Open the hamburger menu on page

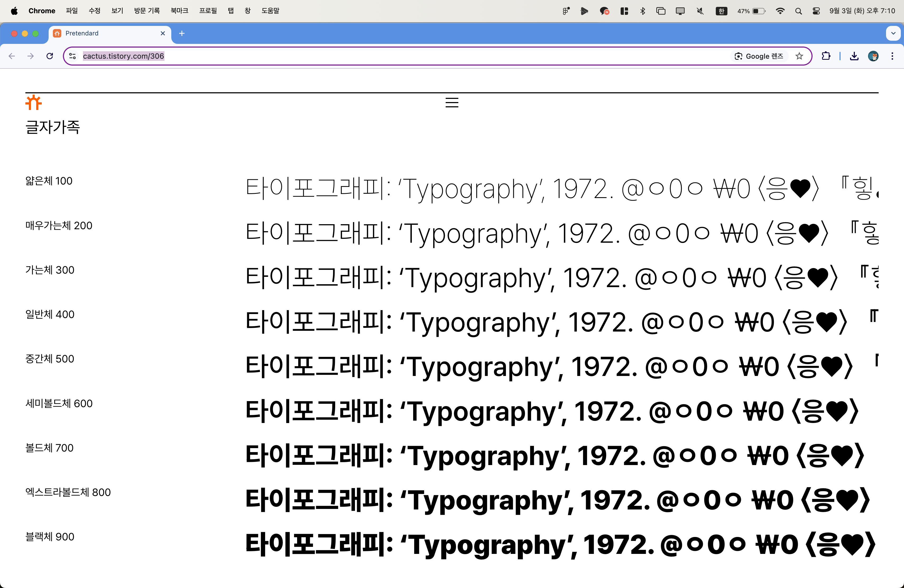click(452, 103)
